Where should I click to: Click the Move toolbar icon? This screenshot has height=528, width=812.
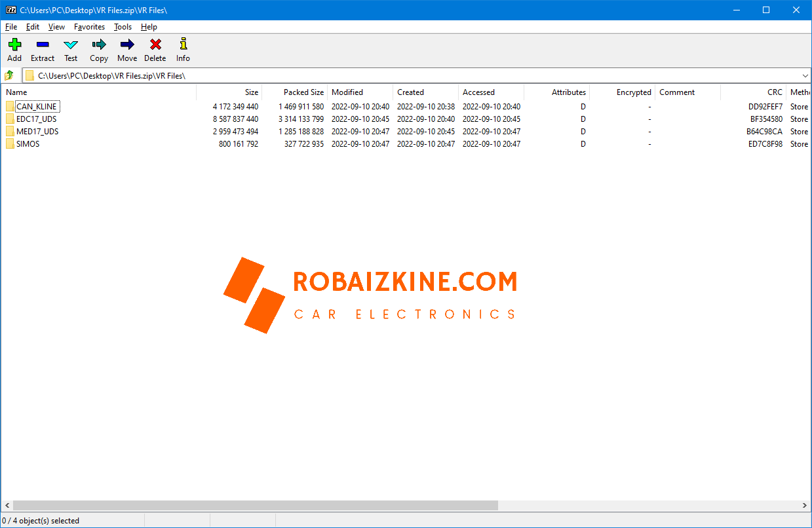127,45
